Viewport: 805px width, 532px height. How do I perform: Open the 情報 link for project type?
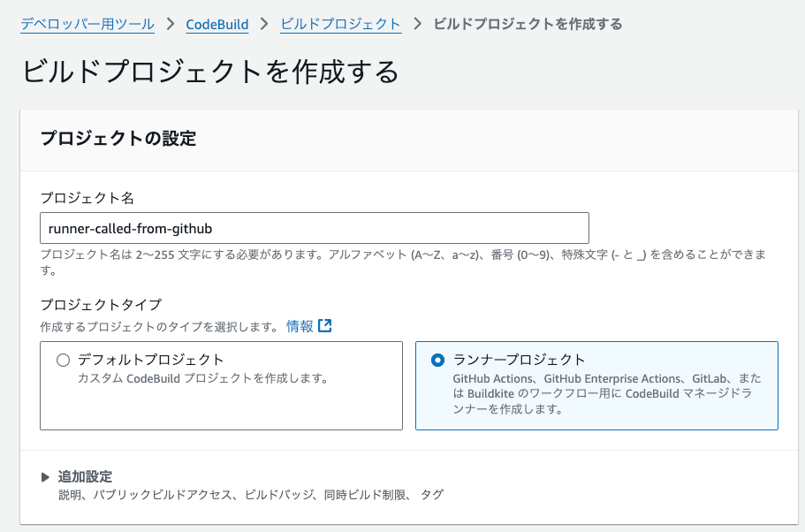[300, 326]
